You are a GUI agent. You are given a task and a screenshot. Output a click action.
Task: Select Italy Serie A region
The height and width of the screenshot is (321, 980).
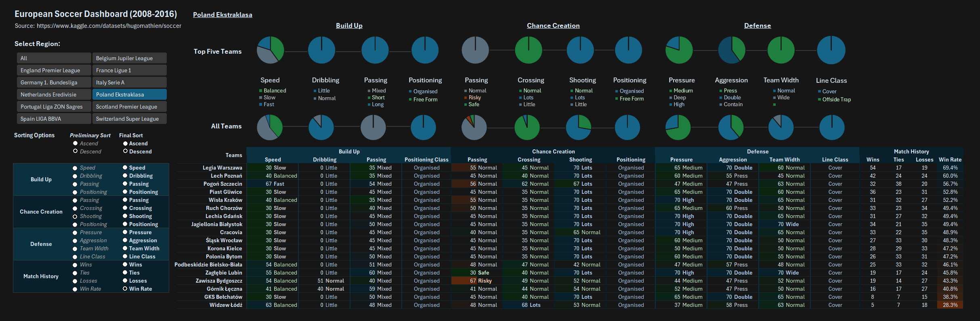coord(130,82)
